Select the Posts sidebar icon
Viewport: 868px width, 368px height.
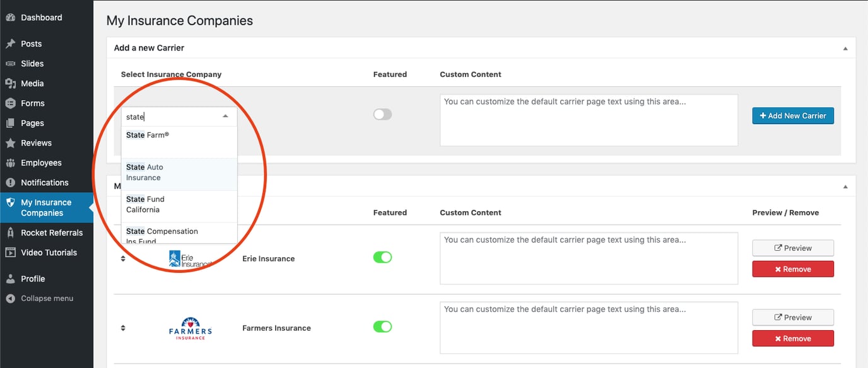click(x=11, y=43)
